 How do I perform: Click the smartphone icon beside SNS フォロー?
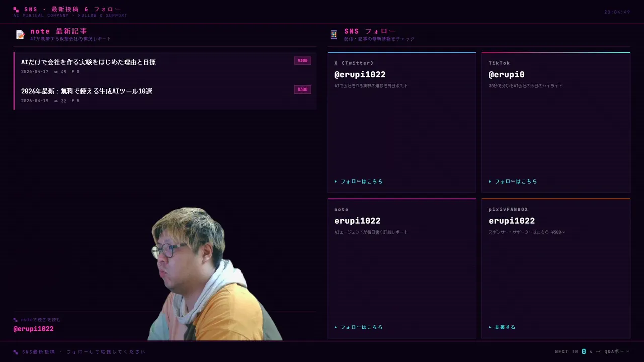(x=334, y=35)
